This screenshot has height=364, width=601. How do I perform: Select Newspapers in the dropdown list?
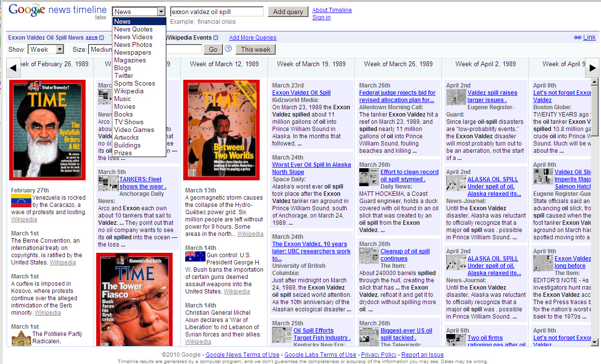(139, 52)
